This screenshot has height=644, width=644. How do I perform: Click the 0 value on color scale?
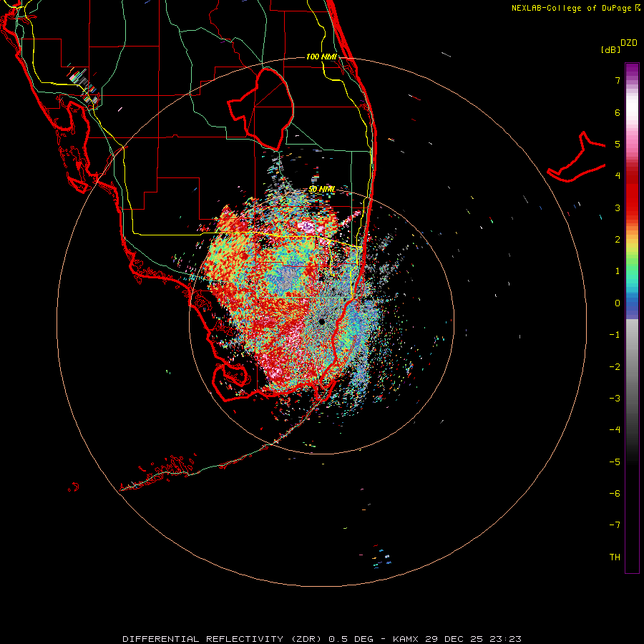(x=618, y=303)
